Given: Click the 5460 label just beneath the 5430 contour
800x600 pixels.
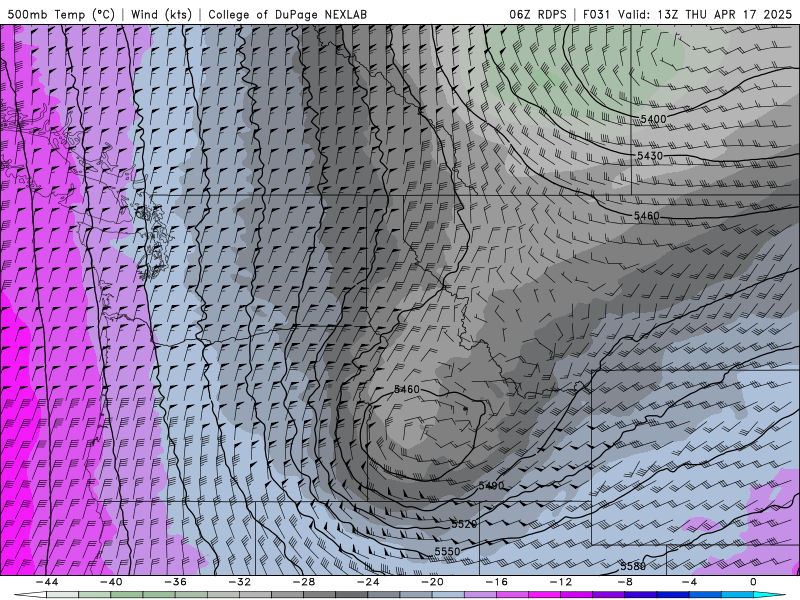Looking at the screenshot, I should click(x=646, y=216).
